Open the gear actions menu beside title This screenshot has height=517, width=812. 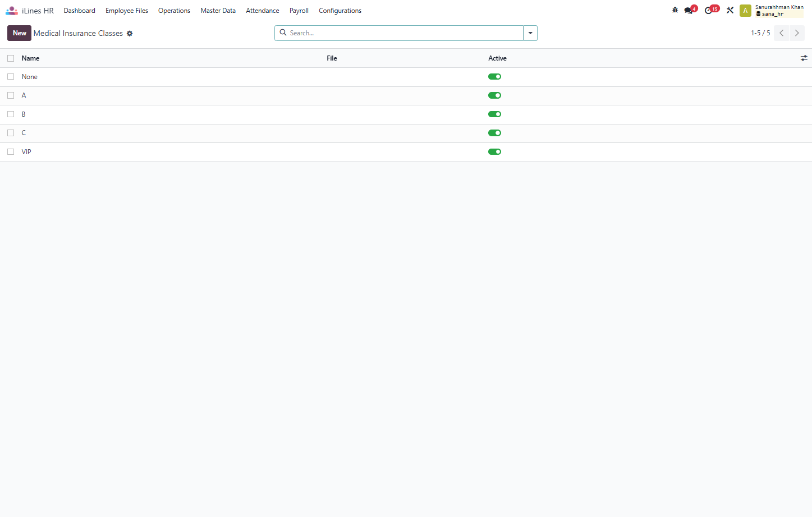(x=130, y=34)
